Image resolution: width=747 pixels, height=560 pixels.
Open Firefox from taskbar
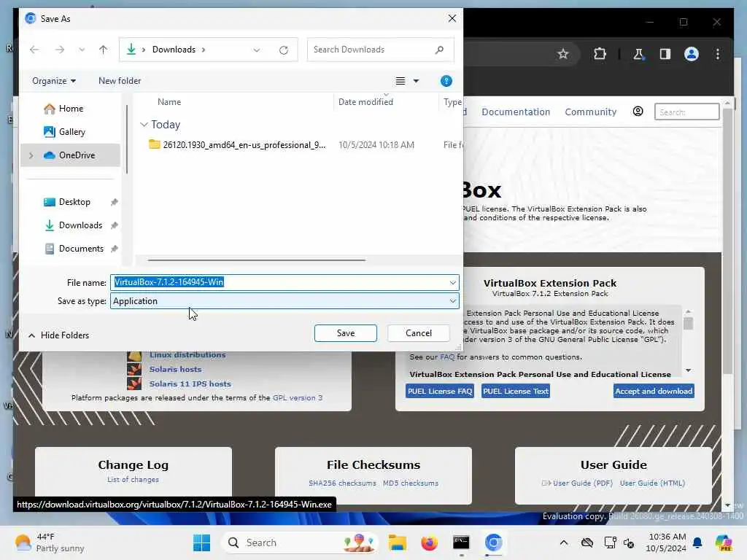click(x=429, y=542)
